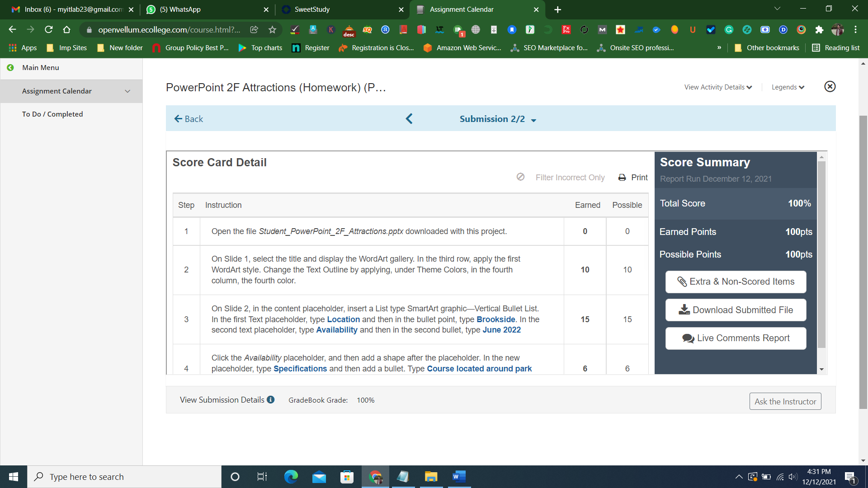868x488 pixels.
Task: Toggle Filter Incorrect Only
Action: (561, 178)
